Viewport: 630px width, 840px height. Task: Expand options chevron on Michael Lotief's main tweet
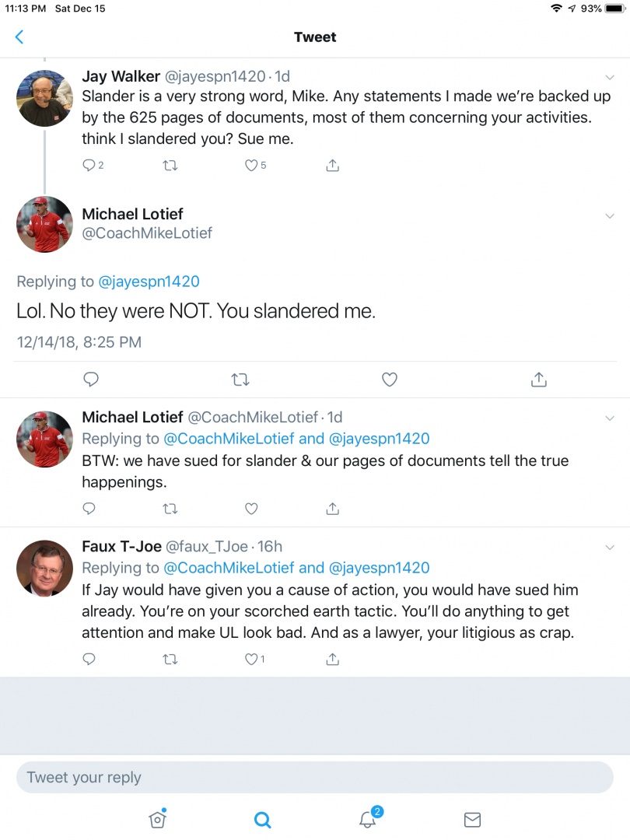coord(610,214)
